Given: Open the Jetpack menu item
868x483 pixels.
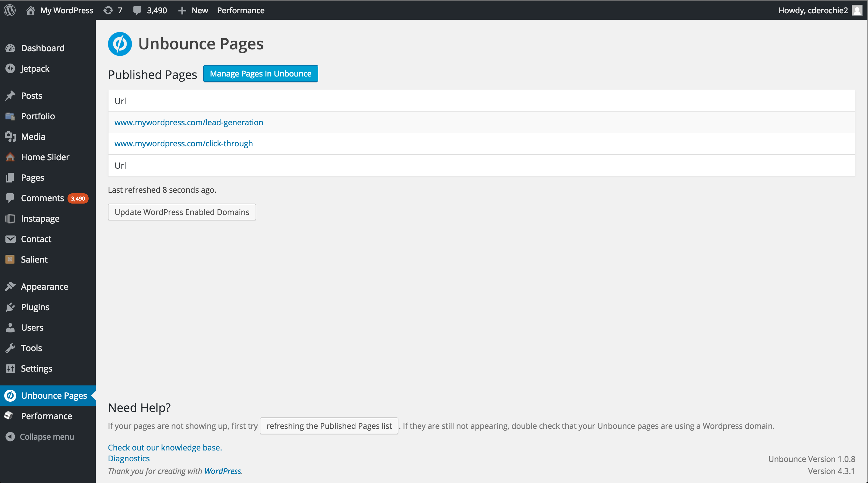Looking at the screenshot, I should tap(35, 69).
